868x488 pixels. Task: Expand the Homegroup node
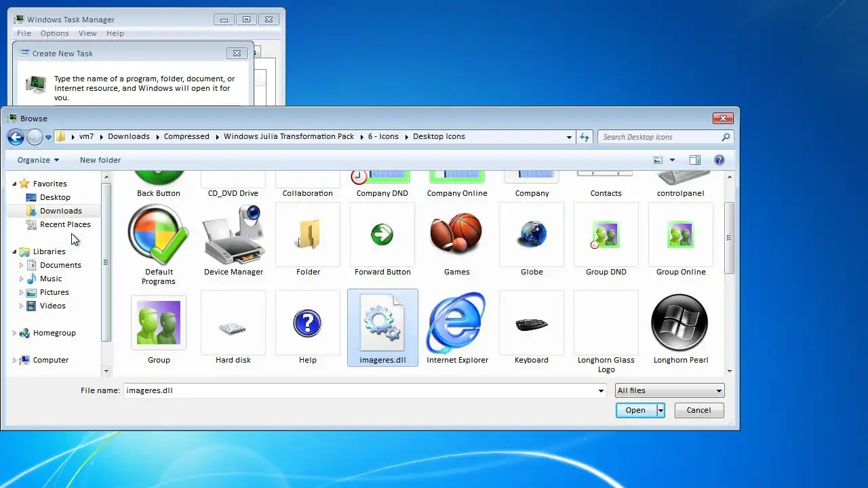14,333
